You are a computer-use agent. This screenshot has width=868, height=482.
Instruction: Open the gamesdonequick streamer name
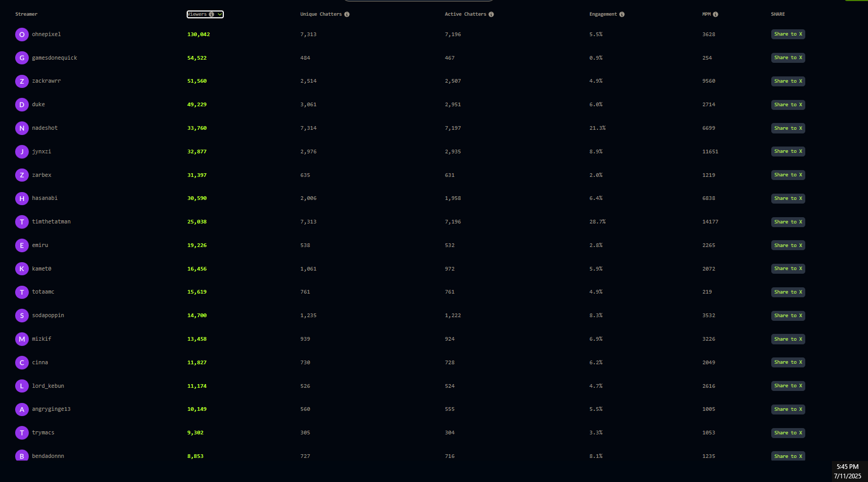pos(54,58)
